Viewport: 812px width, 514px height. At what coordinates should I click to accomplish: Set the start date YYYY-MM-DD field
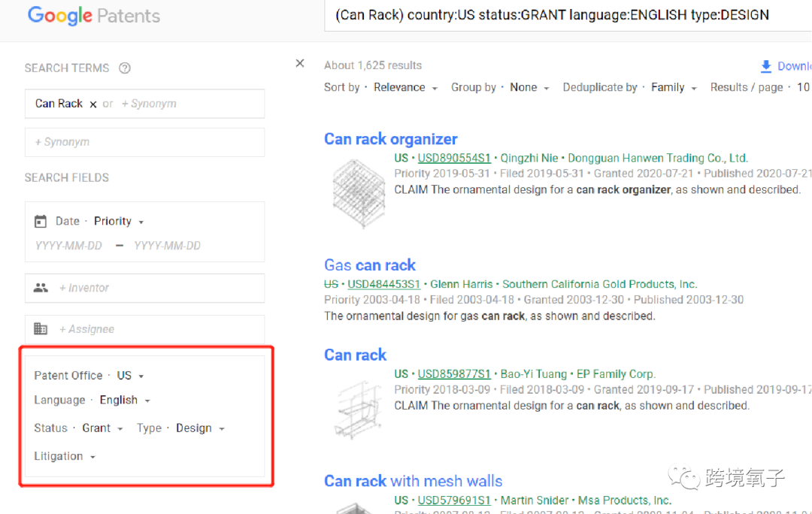68,246
